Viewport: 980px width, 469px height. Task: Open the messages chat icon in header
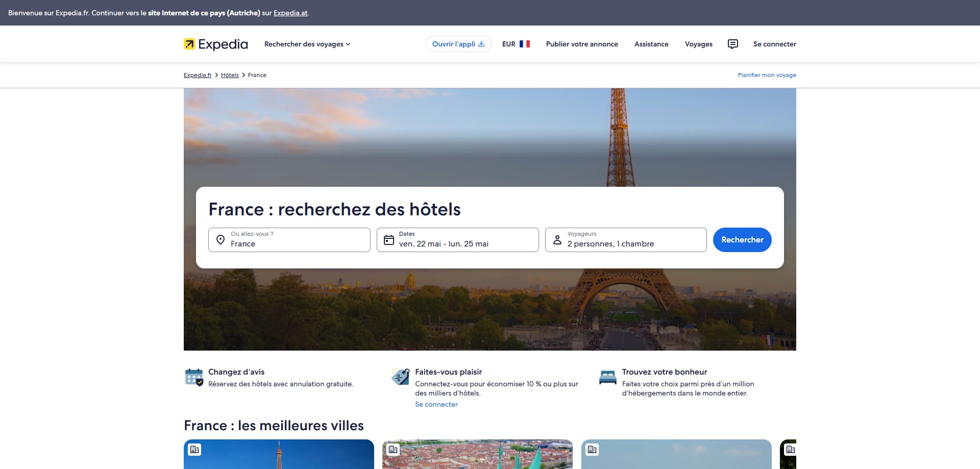(732, 44)
